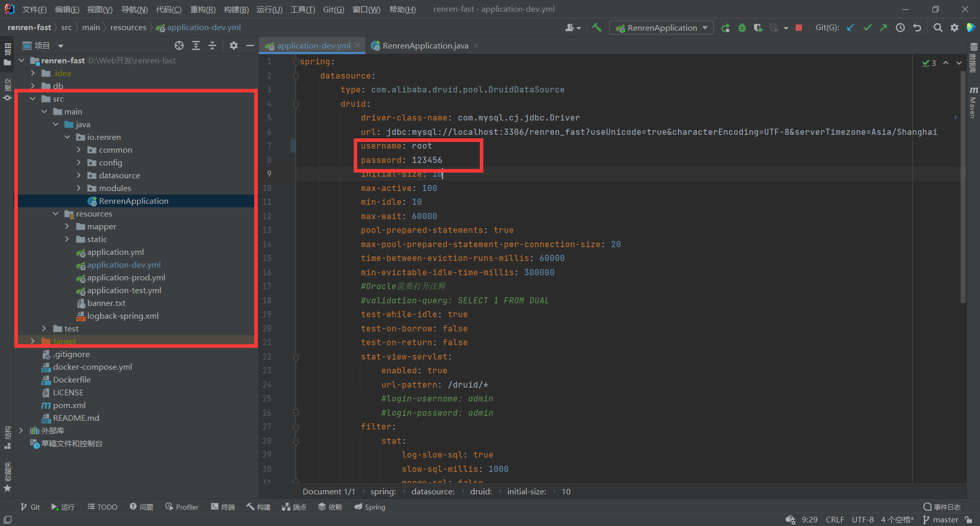
Task: Change UTF-8 file encoding in status bar
Action: [x=863, y=519]
